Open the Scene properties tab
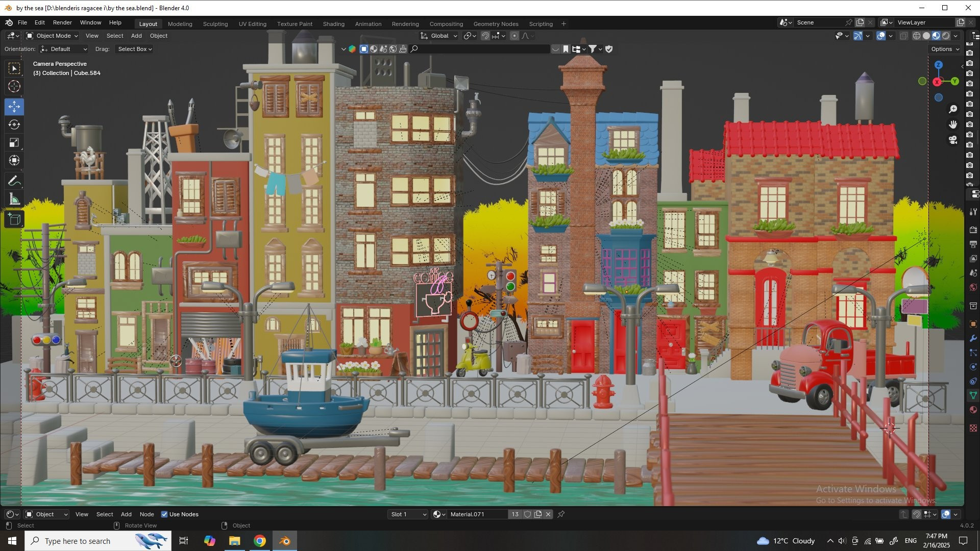 (x=973, y=273)
